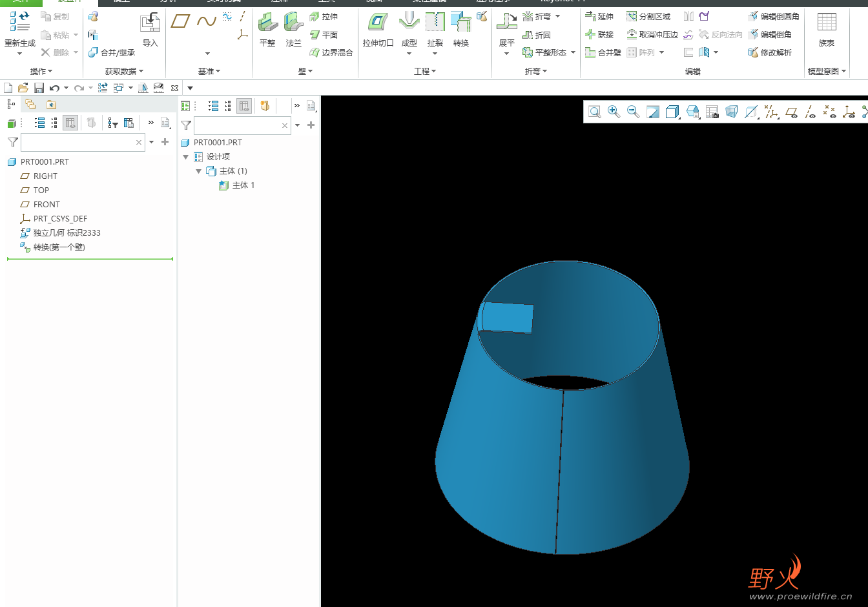
Task: Expand the 折弯 (Bends) group dropdown
Action: pos(536,71)
